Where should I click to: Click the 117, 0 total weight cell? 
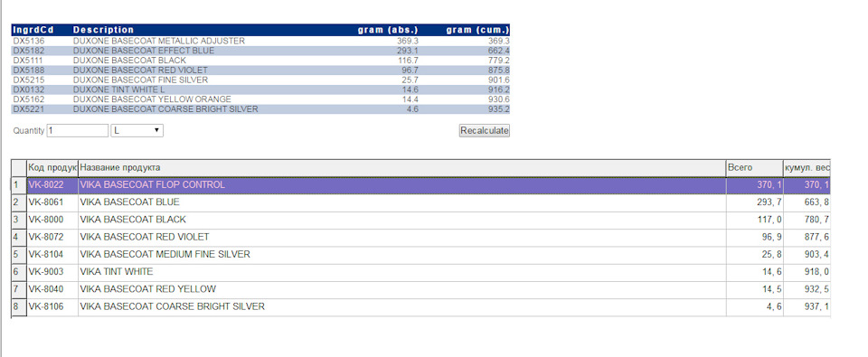754,220
